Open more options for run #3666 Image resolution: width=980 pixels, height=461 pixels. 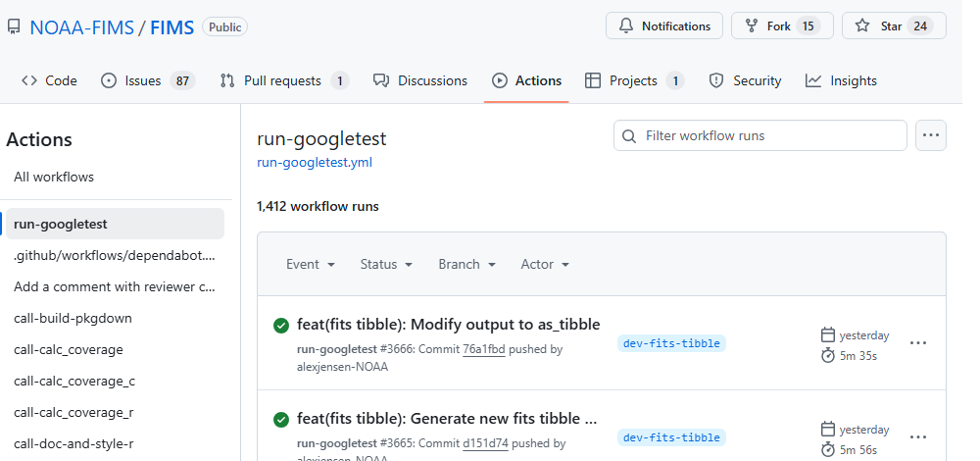[918, 342]
